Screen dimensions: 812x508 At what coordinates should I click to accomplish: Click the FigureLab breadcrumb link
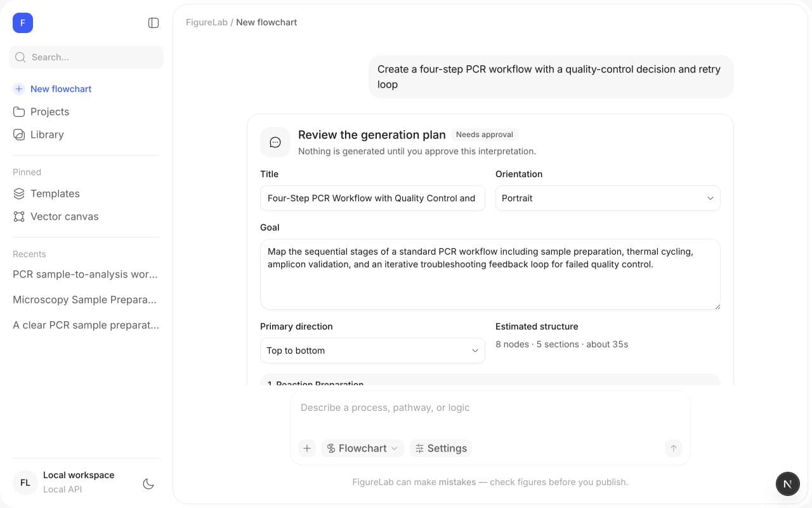(x=207, y=22)
